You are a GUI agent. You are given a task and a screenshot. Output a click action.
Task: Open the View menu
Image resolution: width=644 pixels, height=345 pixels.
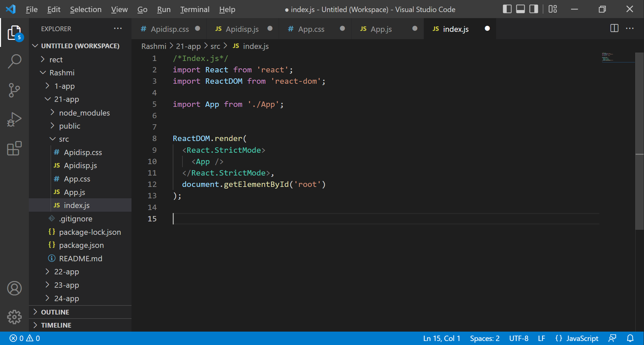(x=119, y=9)
